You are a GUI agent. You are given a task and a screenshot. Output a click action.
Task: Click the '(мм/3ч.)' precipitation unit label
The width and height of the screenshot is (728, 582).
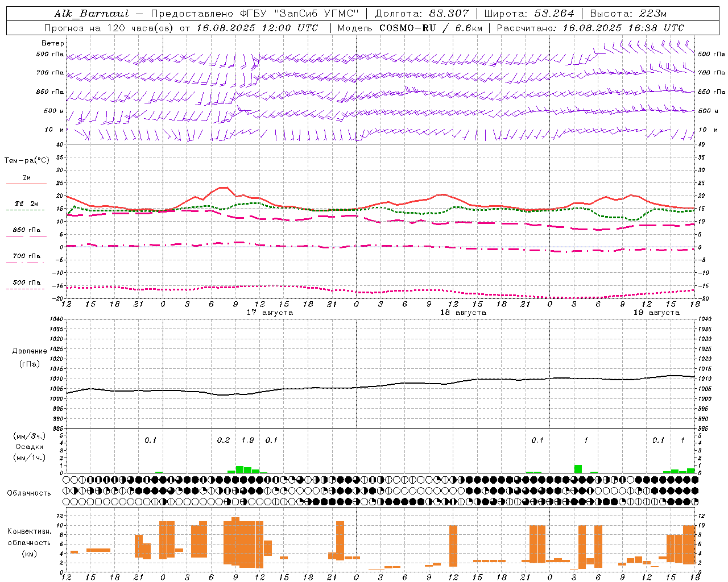point(30,436)
